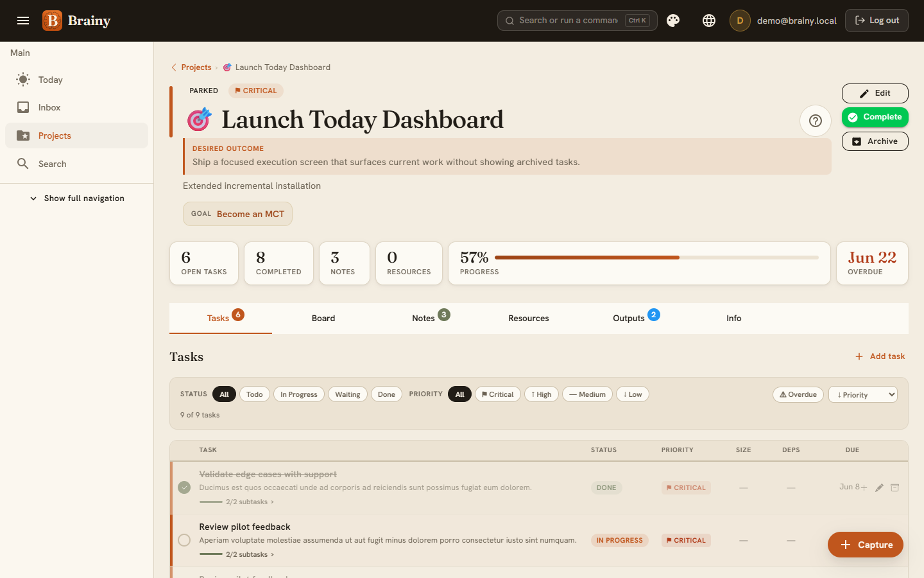Image resolution: width=924 pixels, height=578 pixels.
Task: Open the Capture floating button
Action: tap(866, 545)
